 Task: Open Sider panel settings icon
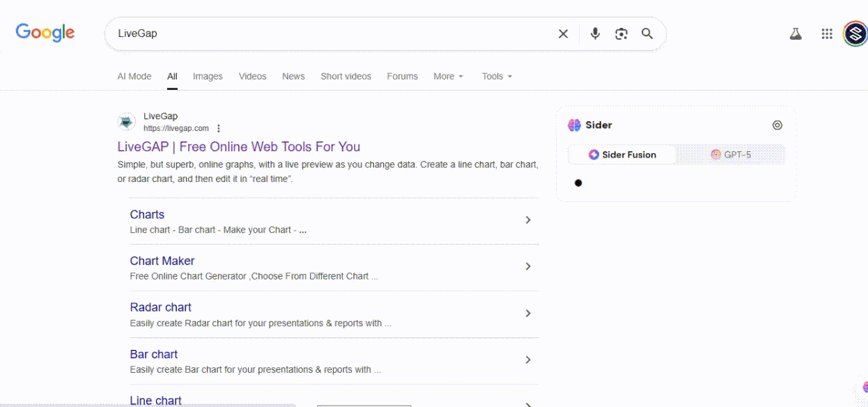pos(777,125)
